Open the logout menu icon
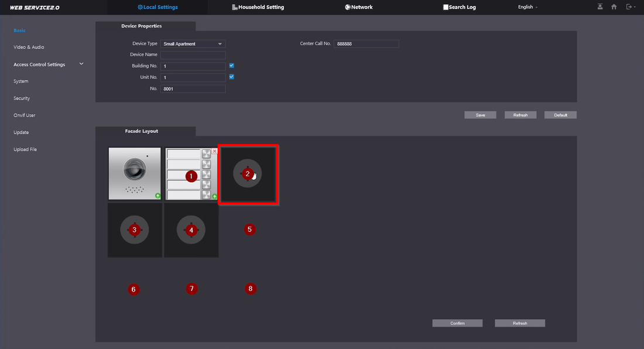Image resolution: width=644 pixels, height=349 pixels. click(629, 6)
